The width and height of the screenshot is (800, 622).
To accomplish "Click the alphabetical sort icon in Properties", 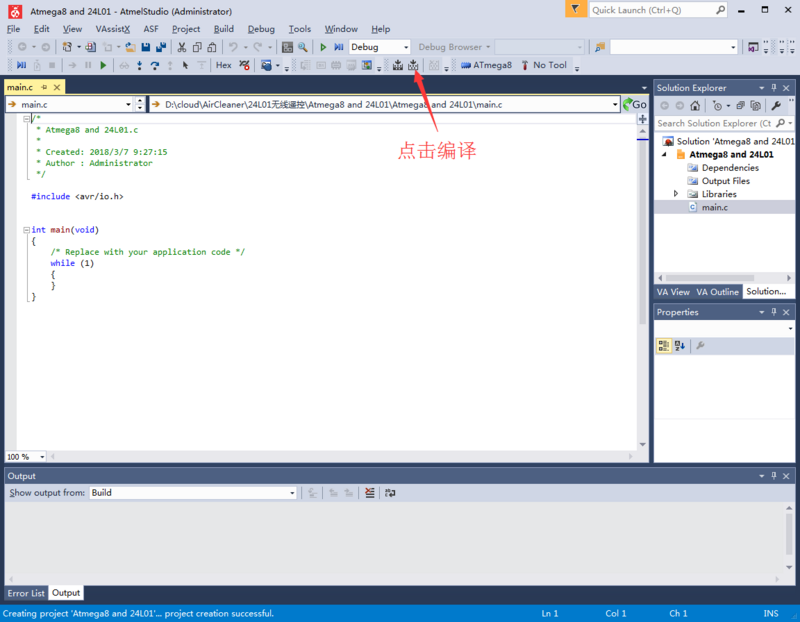I will [680, 346].
